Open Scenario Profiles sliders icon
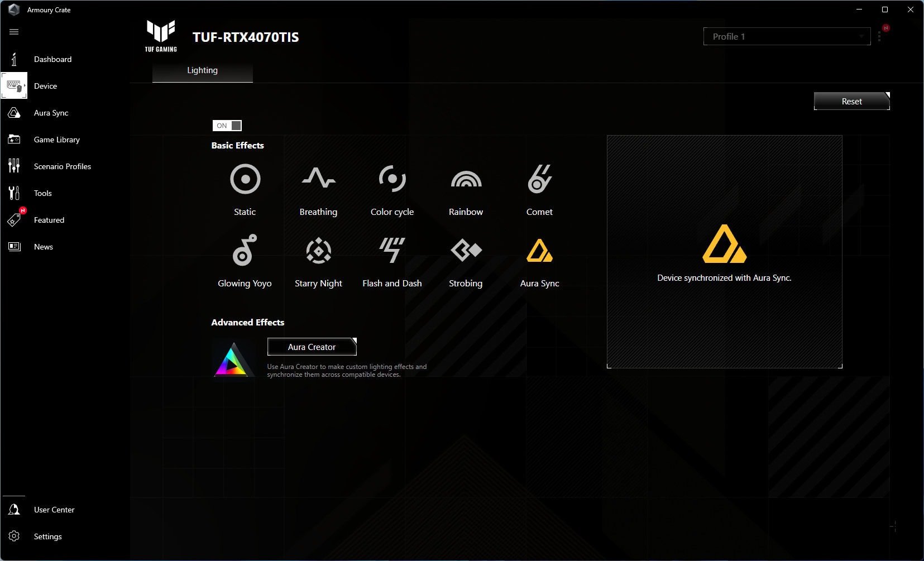This screenshot has height=561, width=924. coord(14,166)
